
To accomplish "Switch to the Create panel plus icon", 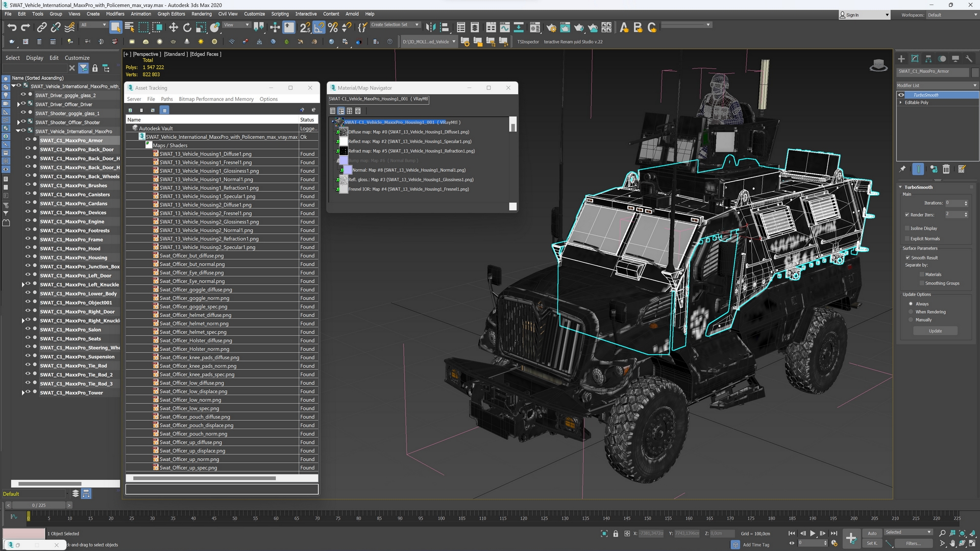I will point(901,59).
